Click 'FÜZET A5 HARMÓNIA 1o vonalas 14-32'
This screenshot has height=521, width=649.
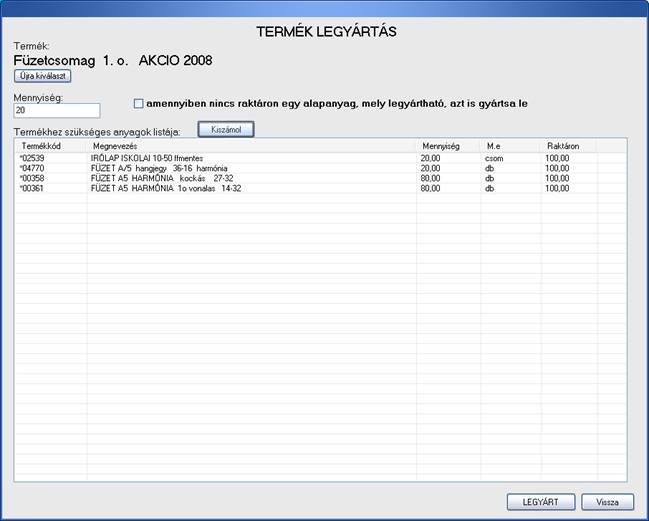tap(166, 188)
